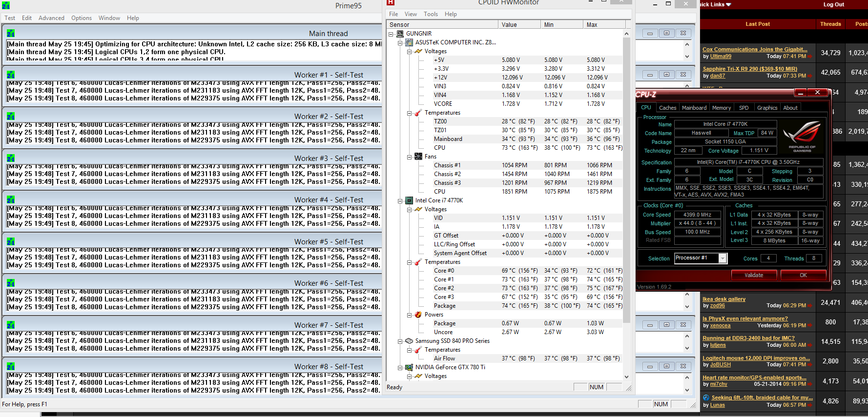This screenshot has width=868, height=417.
Task: Open the Graphics tab in CPU-Z
Action: tap(767, 108)
